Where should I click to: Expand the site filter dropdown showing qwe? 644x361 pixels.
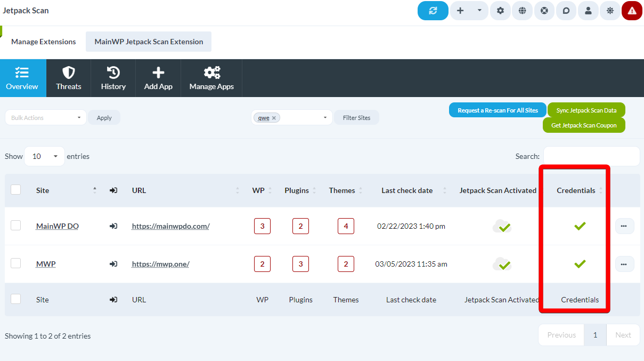(x=324, y=117)
